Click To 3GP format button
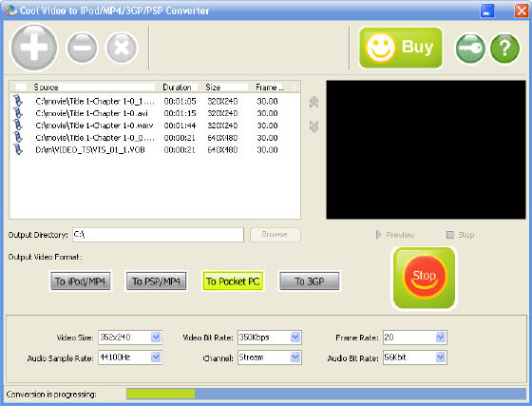Viewport: 532px width, 406px height. pos(310,281)
